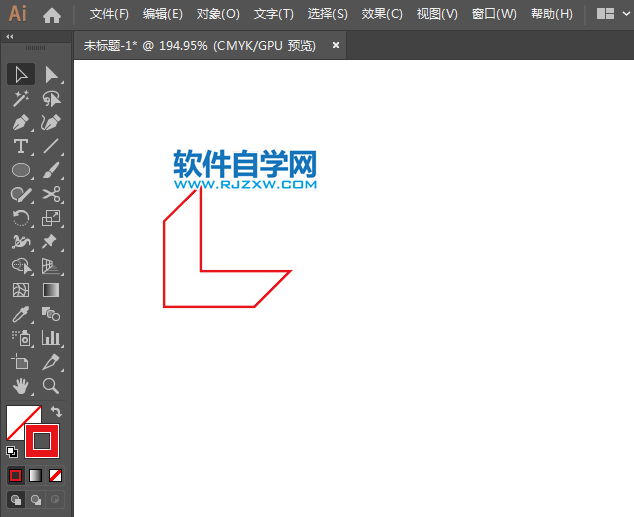Select the Eyedropper tool
Viewport: 634px width, 517px height.
click(x=21, y=314)
